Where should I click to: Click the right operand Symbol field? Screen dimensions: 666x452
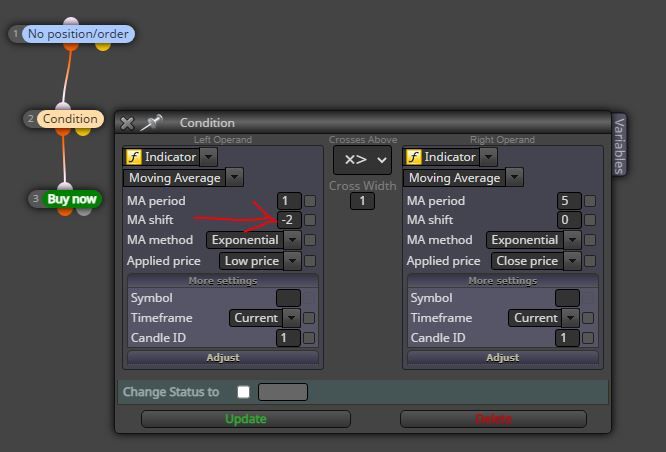(567, 298)
